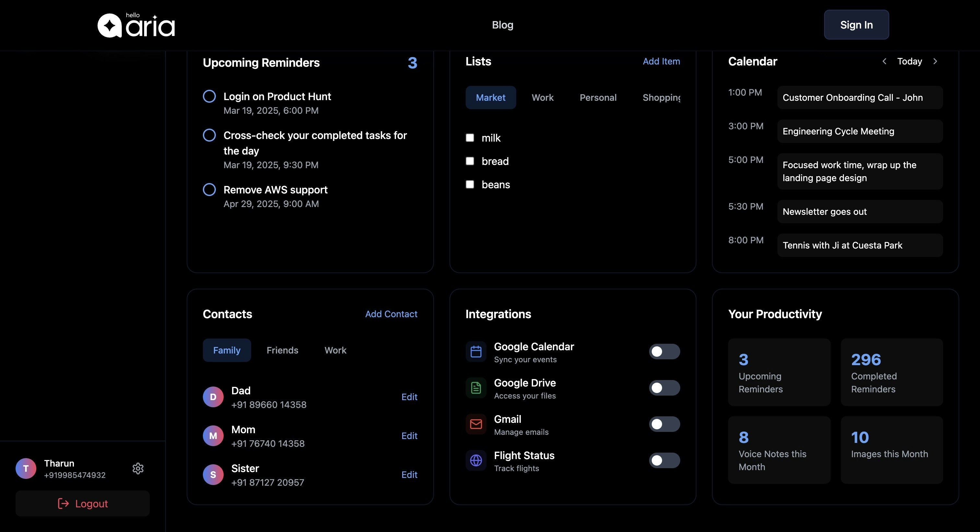This screenshot has width=980, height=532.
Task: Mark Remove AWS support reminder complete
Action: pyautogui.click(x=209, y=190)
